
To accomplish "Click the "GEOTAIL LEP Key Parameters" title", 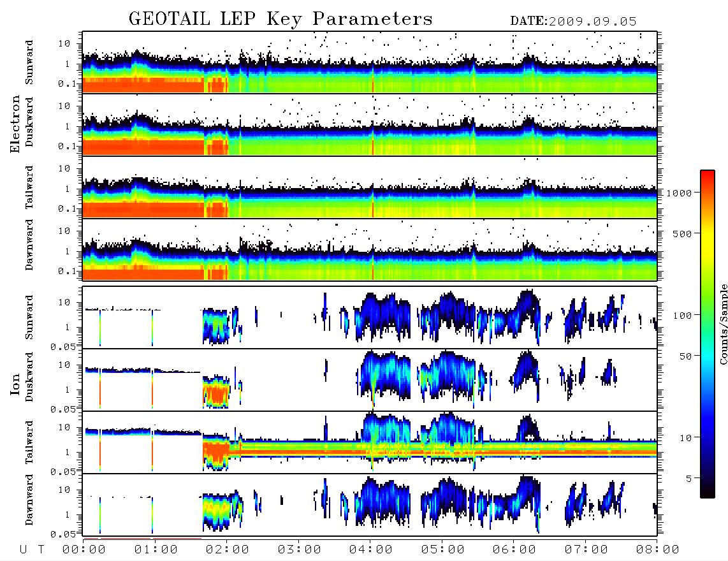I will tap(280, 19).
